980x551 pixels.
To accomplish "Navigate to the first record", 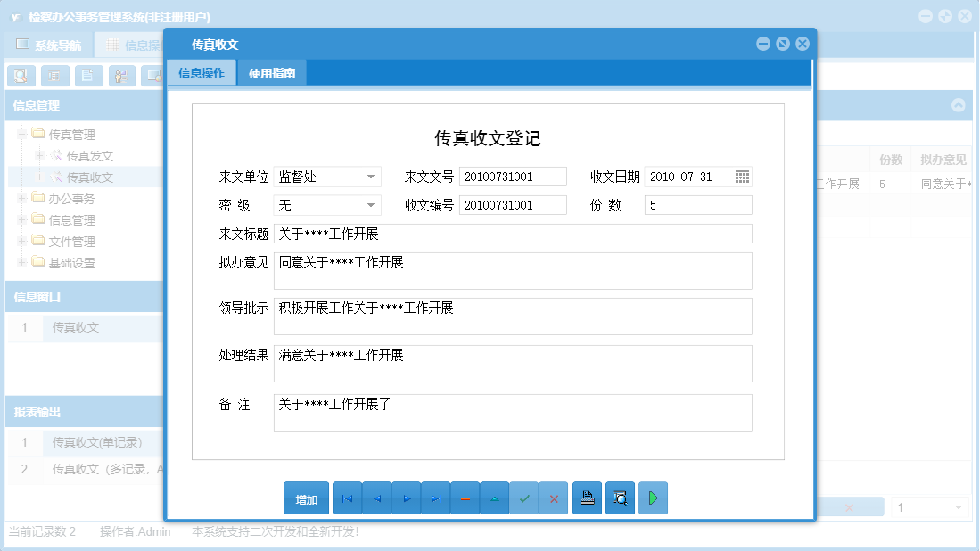I will point(347,498).
